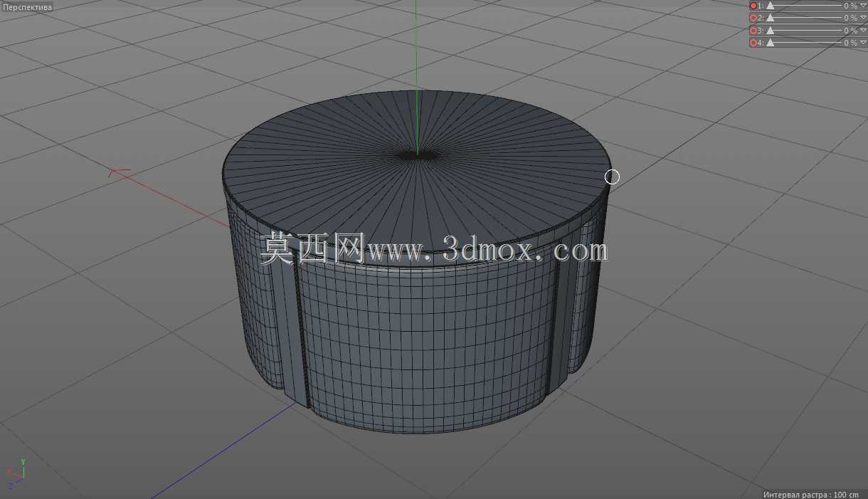Click the triangle handle of slider 1
Image resolution: width=868 pixels, height=499 pixels.
click(x=770, y=6)
